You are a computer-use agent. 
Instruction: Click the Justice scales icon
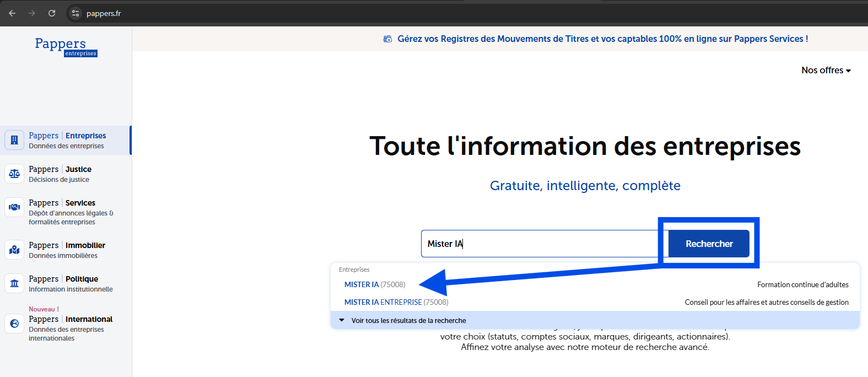pyautogui.click(x=14, y=174)
